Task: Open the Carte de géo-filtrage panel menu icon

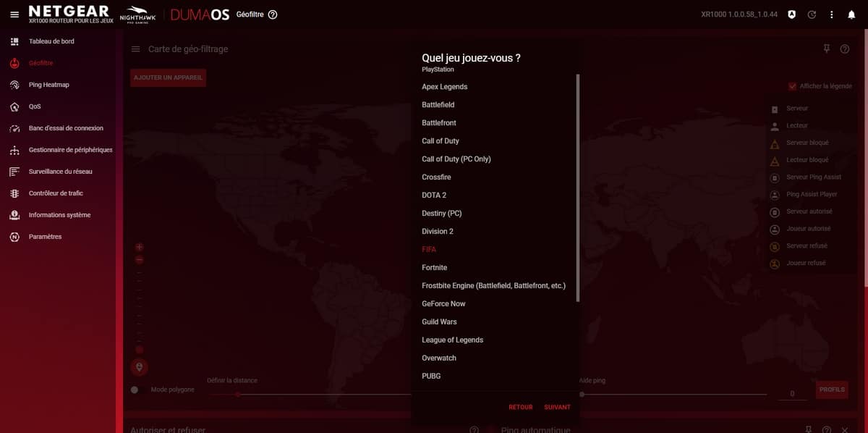Action: coord(136,49)
